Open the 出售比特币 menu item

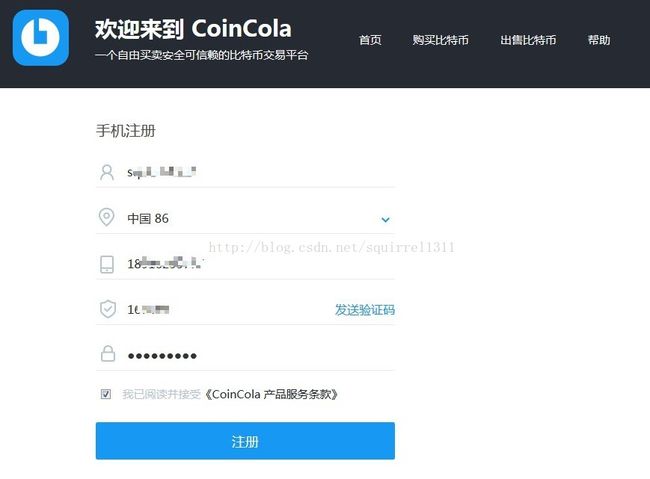(528, 40)
